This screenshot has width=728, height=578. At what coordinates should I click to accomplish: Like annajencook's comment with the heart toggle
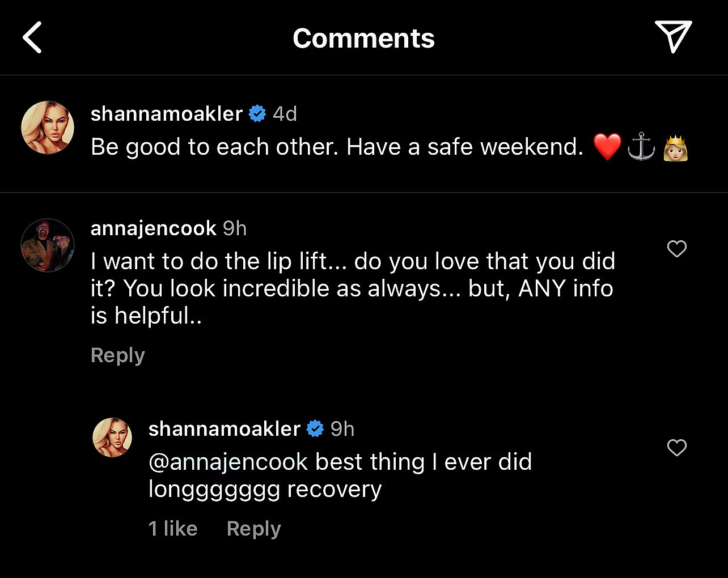click(x=676, y=249)
